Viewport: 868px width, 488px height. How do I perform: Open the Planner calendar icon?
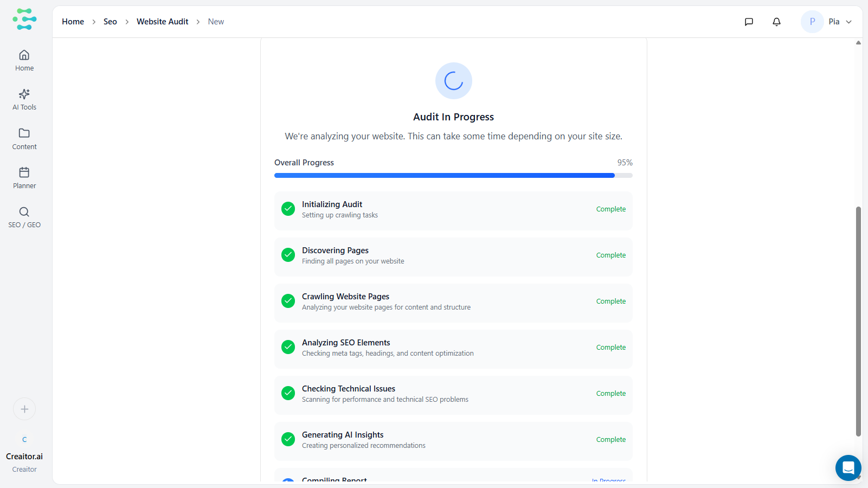24,178
